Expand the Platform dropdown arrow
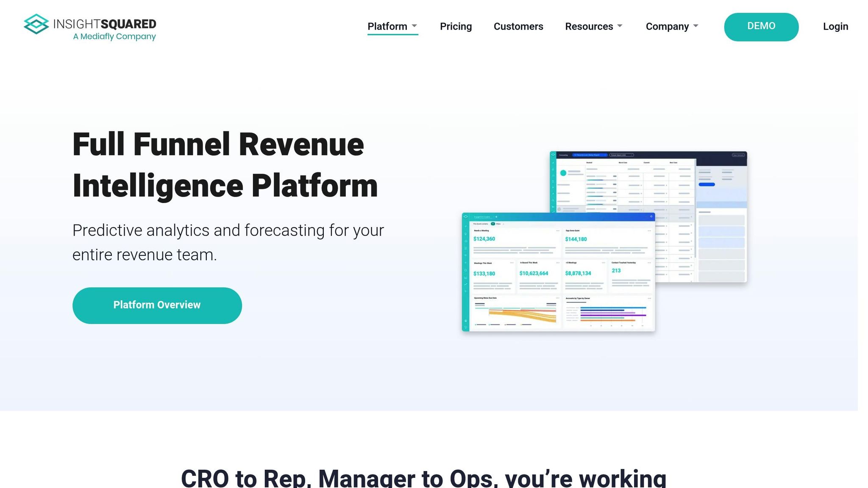Image resolution: width=868 pixels, height=488 pixels. pos(415,26)
